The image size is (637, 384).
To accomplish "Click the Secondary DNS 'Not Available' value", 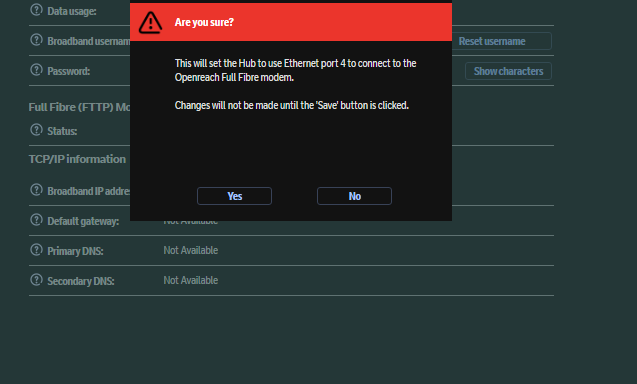I will (191, 280).
